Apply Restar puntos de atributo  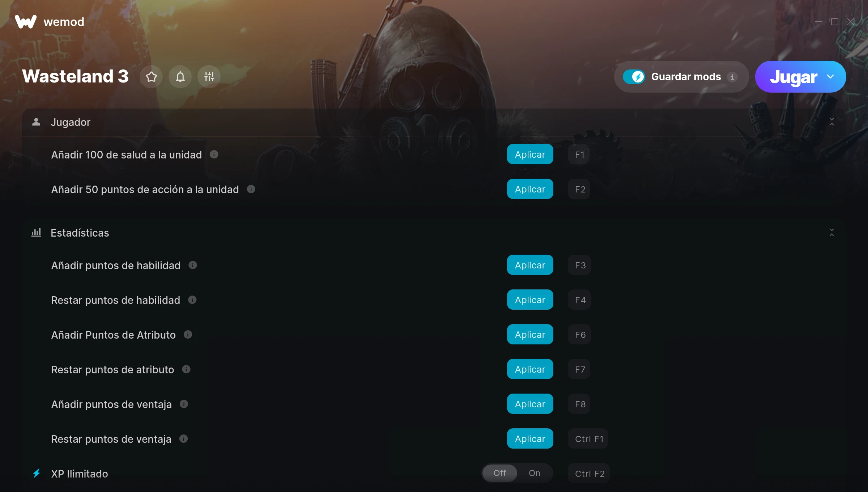click(530, 369)
